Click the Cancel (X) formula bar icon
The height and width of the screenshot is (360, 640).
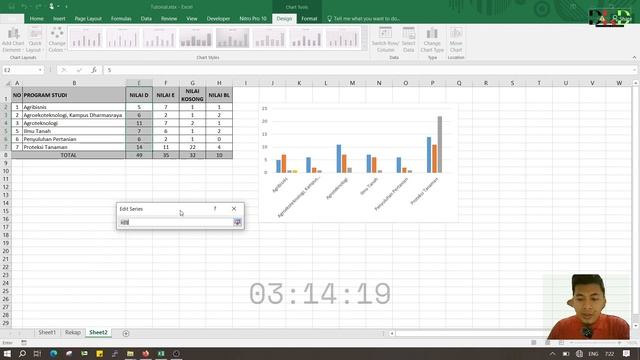pyautogui.click(x=64, y=70)
